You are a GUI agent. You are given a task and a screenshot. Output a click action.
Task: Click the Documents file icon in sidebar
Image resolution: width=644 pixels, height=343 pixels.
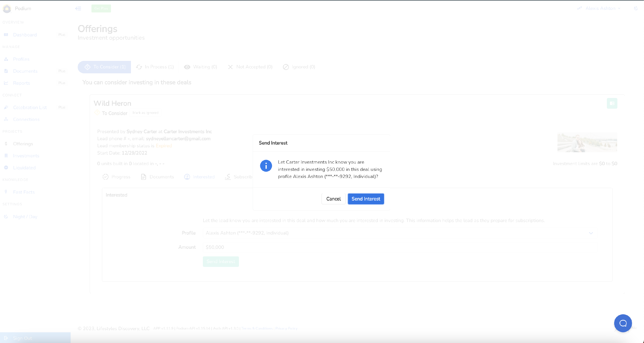(x=6, y=71)
